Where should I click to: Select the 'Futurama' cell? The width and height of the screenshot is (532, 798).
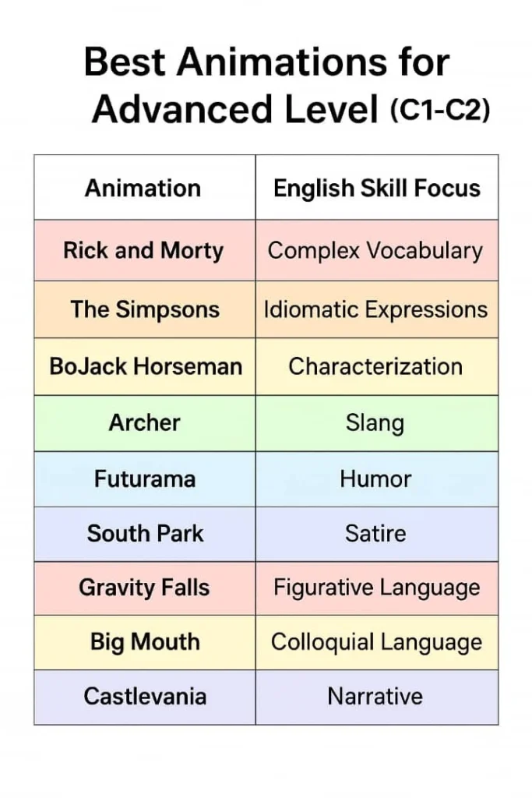pyautogui.click(x=144, y=479)
